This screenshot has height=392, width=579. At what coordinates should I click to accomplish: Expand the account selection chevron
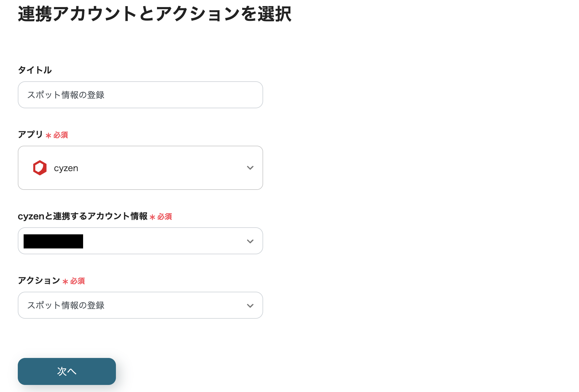pos(250,241)
